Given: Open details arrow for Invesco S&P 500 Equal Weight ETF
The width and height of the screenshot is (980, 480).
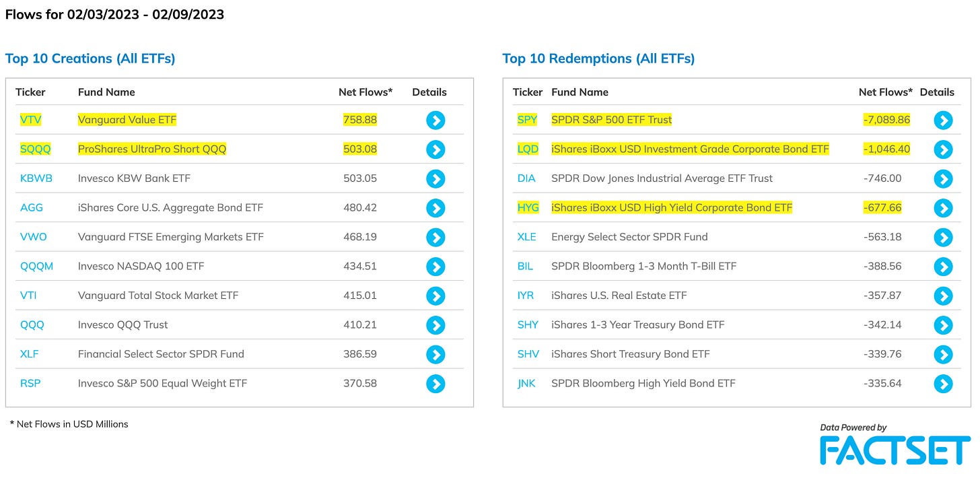Looking at the screenshot, I should click(x=435, y=384).
